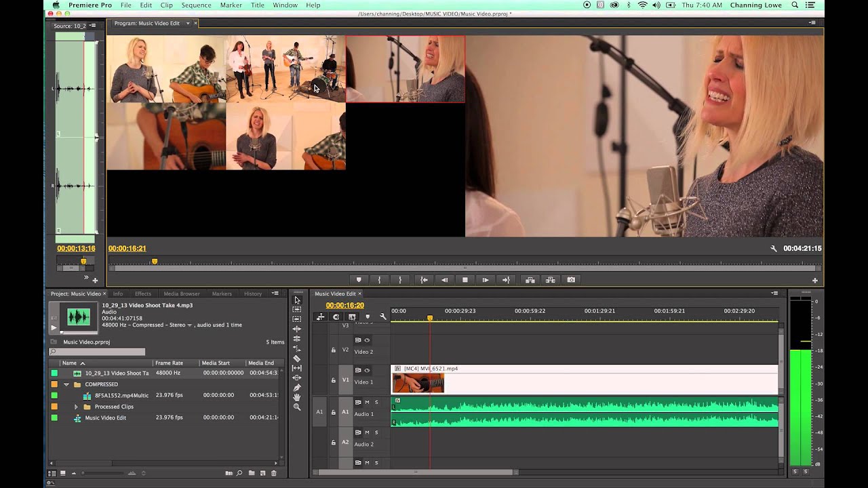Screen dimensions: 868x488
Task: Mute the Audio 2 track
Action: click(367, 432)
